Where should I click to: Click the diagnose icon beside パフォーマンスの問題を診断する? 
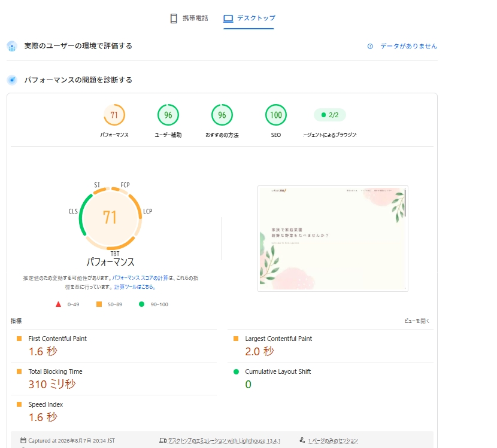12,80
